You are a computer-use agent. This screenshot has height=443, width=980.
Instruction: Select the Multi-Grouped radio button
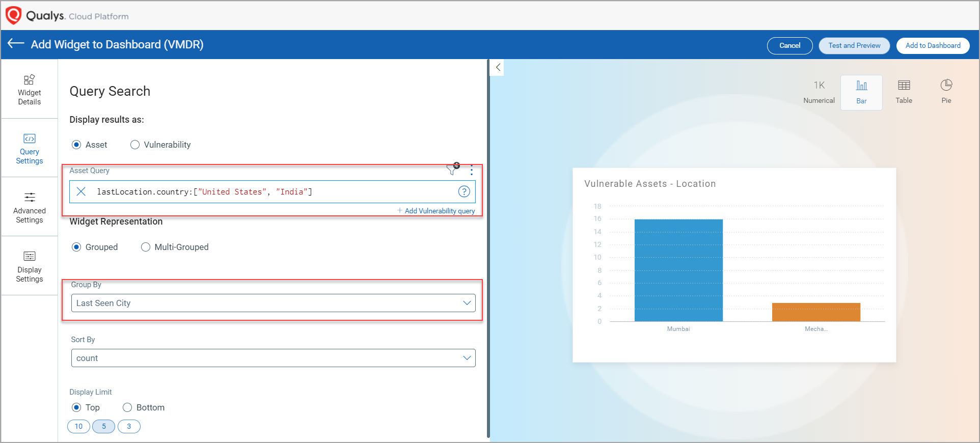146,247
